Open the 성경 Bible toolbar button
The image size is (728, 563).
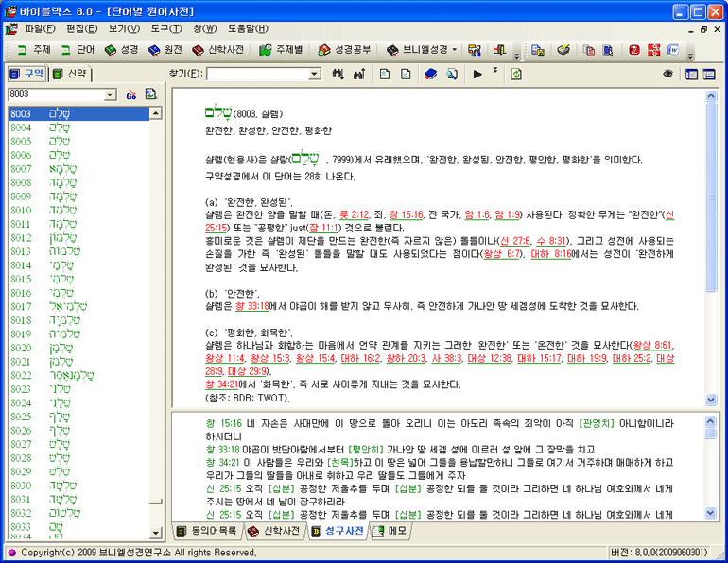121,50
